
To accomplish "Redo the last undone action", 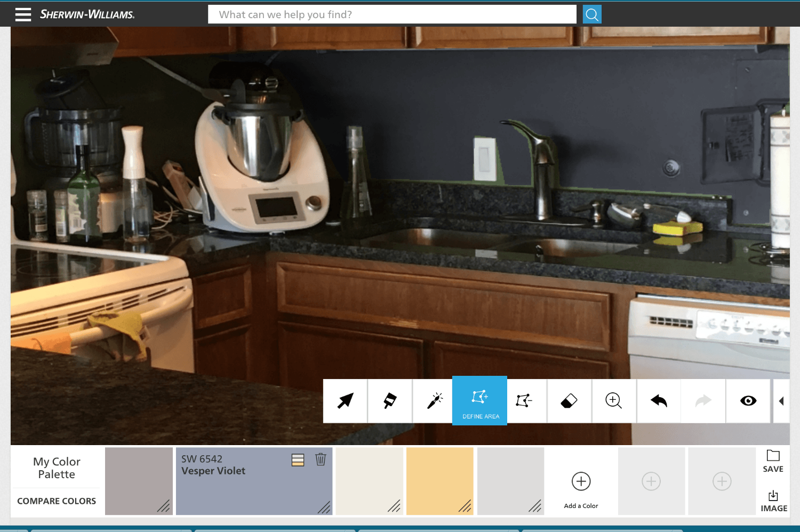I will [x=703, y=401].
